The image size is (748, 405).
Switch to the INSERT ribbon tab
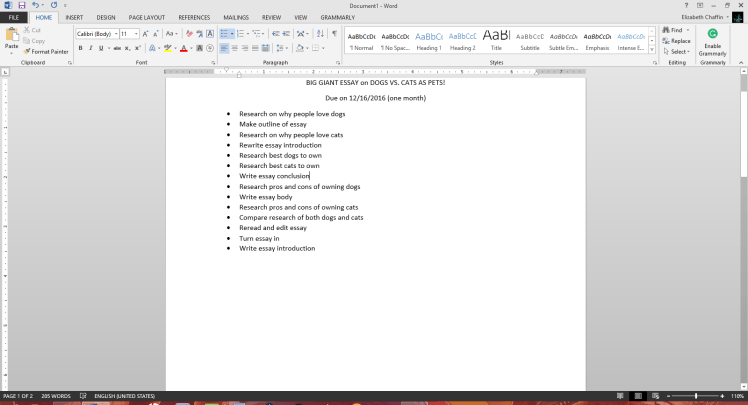[74, 17]
